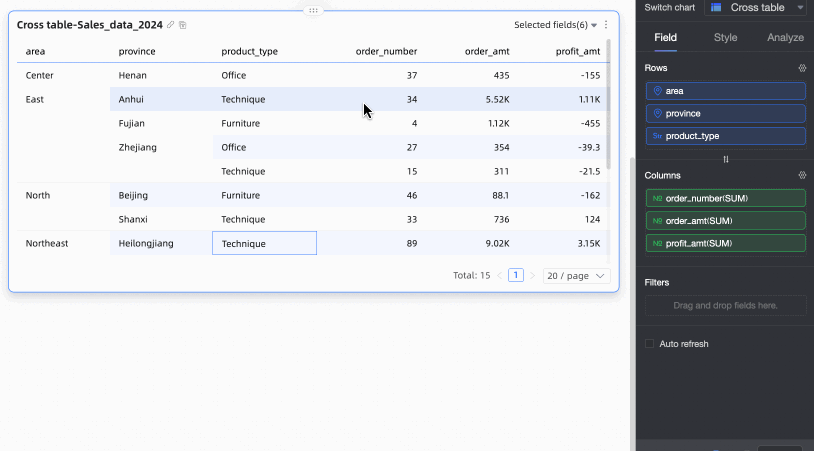Expand the Selected fields(6) dropdown
This screenshot has height=451, width=814.
[555, 25]
